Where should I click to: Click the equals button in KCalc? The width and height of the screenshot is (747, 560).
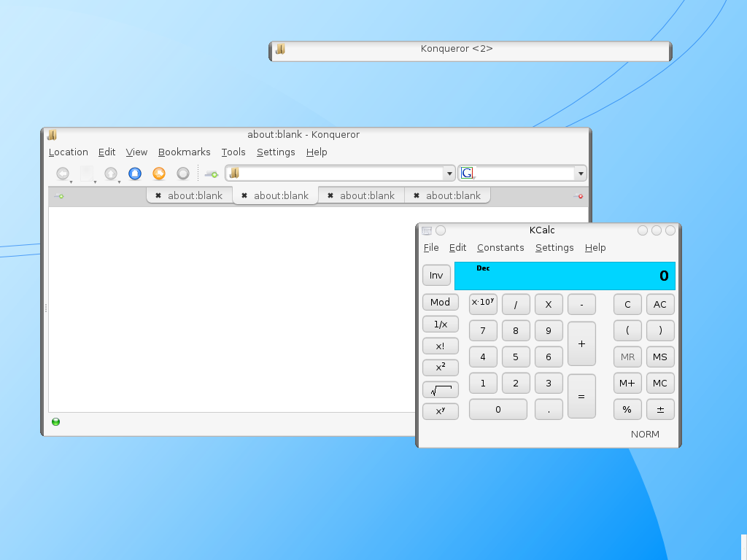click(x=581, y=396)
